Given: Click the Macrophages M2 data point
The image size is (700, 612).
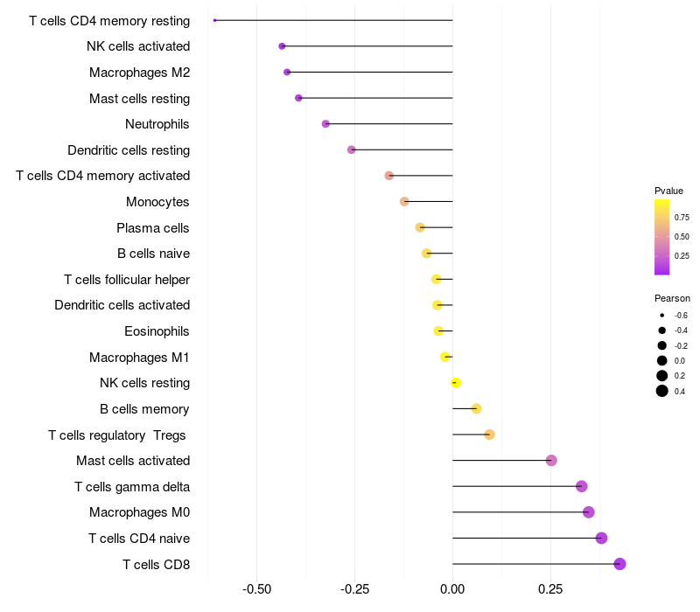Looking at the screenshot, I should click(287, 72).
